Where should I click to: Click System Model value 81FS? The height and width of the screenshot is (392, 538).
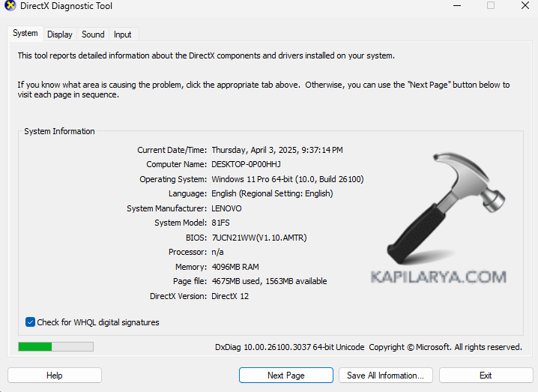coord(220,223)
